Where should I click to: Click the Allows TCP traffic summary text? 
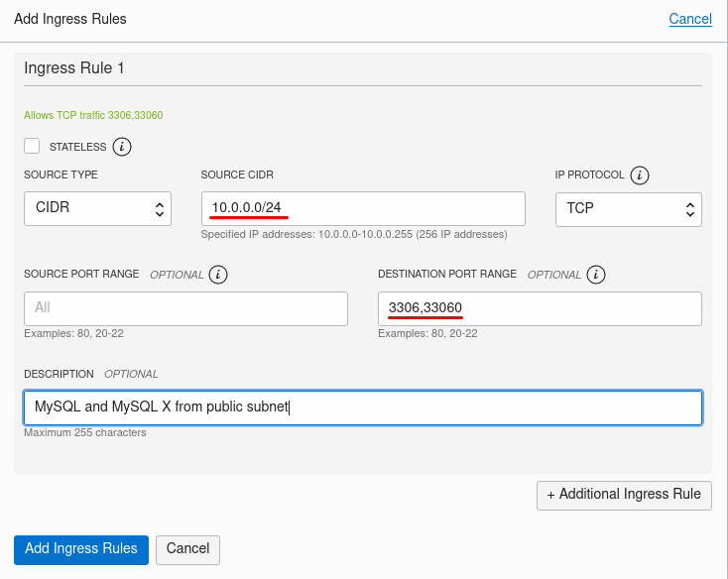coord(93,115)
